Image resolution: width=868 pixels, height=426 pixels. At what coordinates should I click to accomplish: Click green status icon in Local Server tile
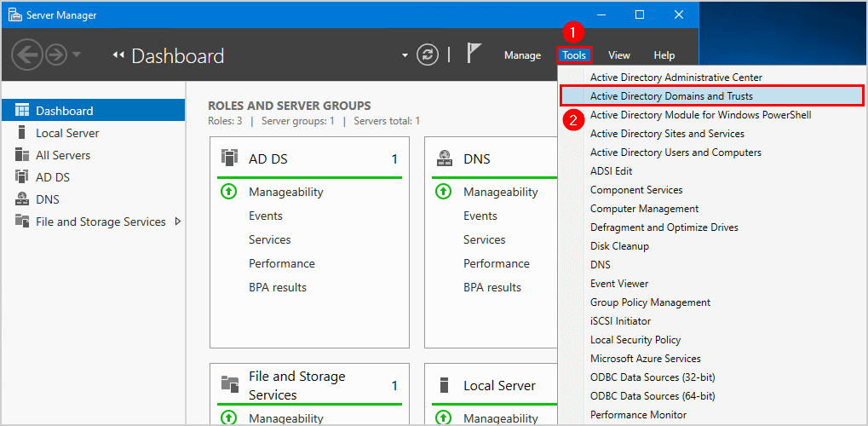click(443, 418)
